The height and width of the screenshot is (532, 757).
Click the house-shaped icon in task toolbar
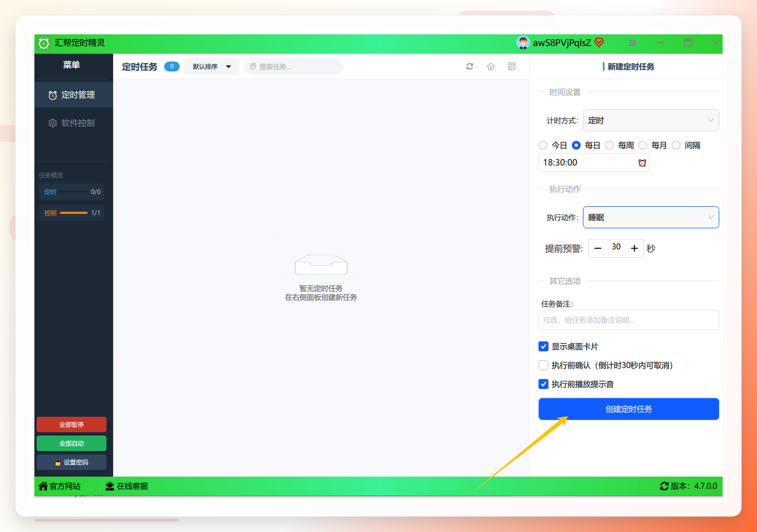[491, 66]
